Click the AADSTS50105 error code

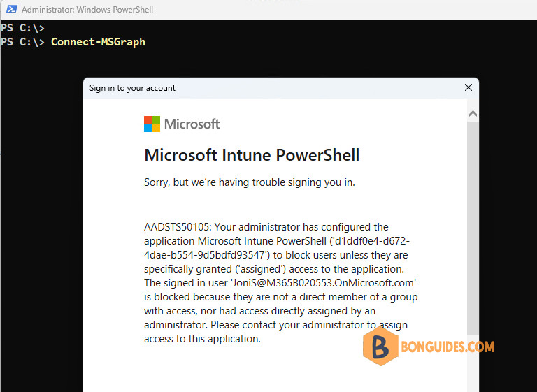178,227
